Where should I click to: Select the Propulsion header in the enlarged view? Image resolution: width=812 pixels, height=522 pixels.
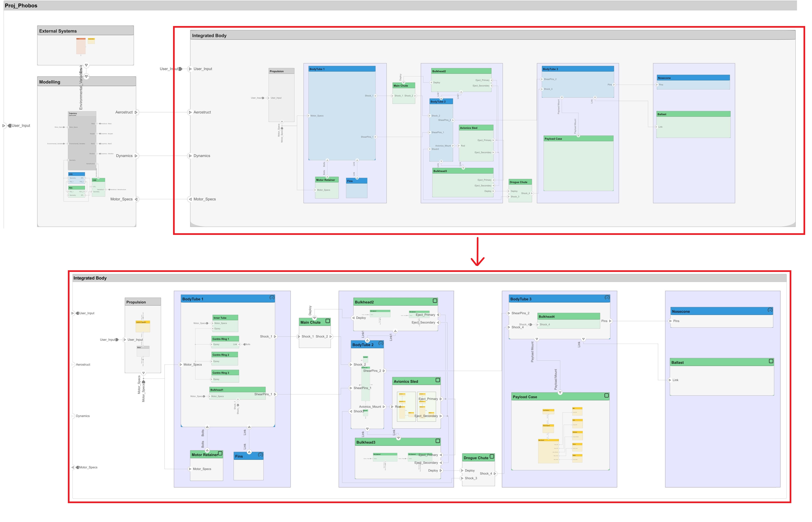coord(143,302)
